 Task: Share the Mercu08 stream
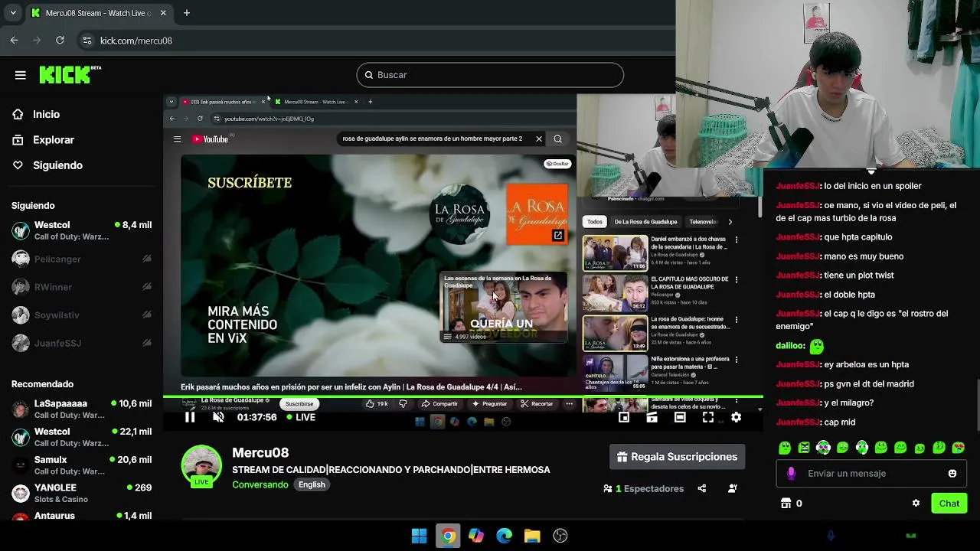pos(702,488)
